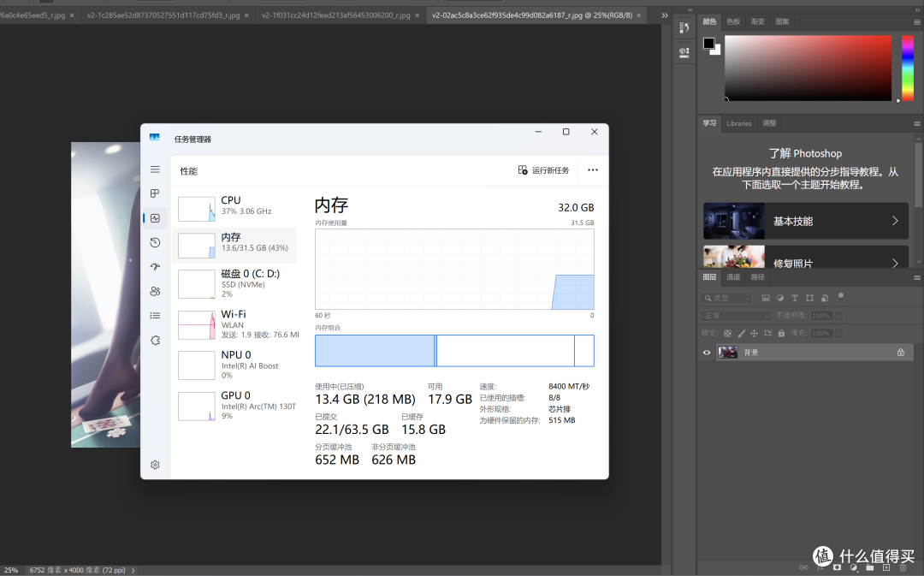Click the pixel layer filter icon in Layers

pos(766,298)
